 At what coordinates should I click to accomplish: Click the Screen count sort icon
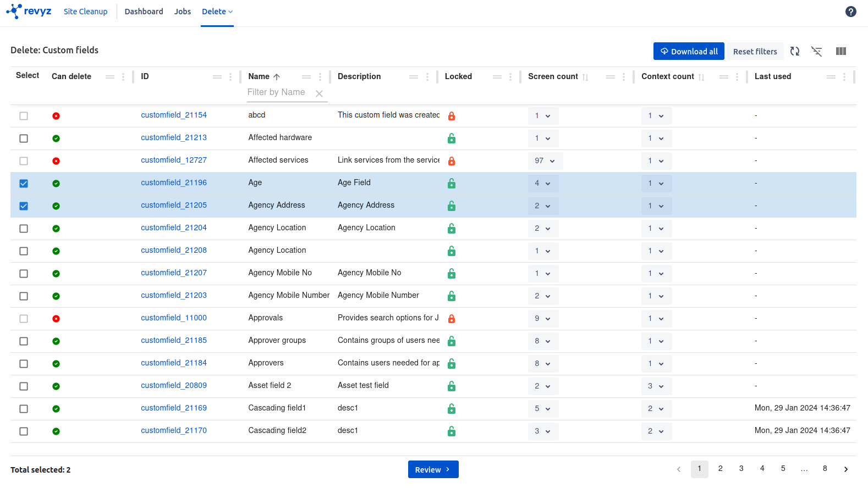pyautogui.click(x=585, y=77)
